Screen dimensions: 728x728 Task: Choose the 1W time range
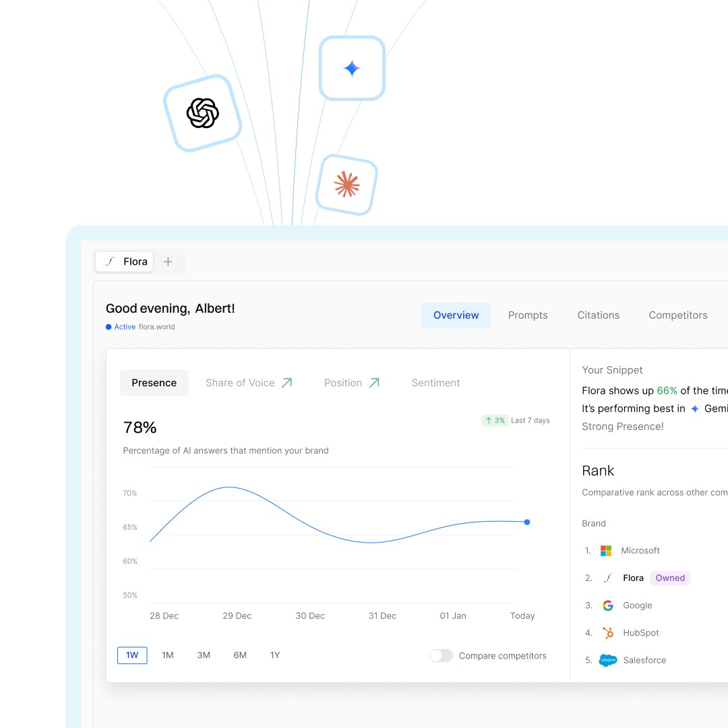coord(132,655)
